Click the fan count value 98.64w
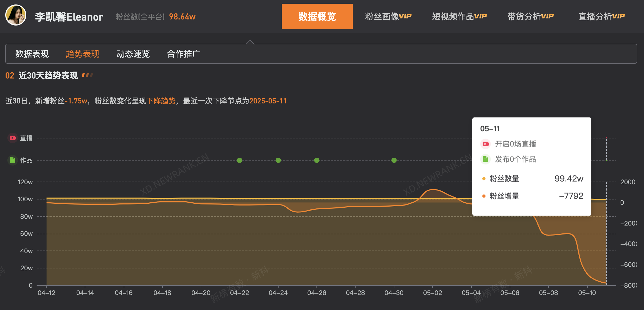This screenshot has height=310, width=644. click(x=182, y=17)
